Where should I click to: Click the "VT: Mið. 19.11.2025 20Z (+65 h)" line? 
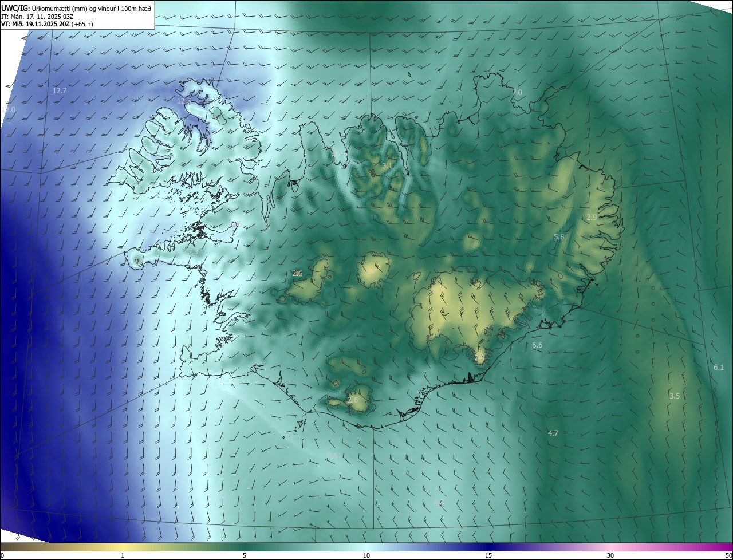click(x=47, y=24)
